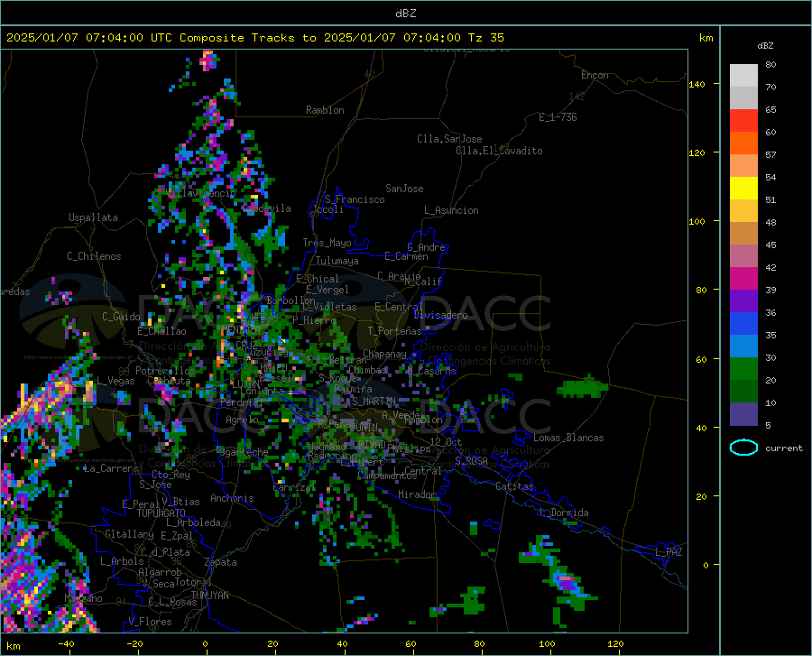This screenshot has height=656, width=812.
Task: Click the 65 dBZ gray color swatch
Action: pyautogui.click(x=743, y=97)
